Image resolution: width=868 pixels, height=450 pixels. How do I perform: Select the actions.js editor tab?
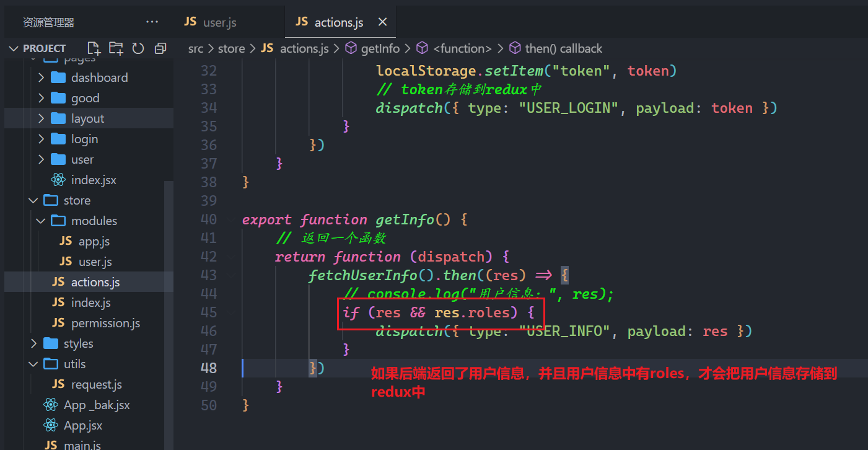click(341, 22)
